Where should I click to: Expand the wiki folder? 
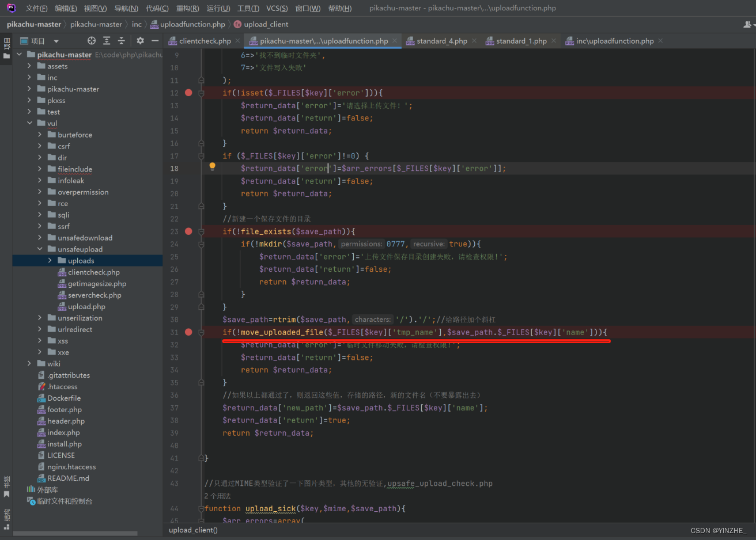click(x=29, y=364)
